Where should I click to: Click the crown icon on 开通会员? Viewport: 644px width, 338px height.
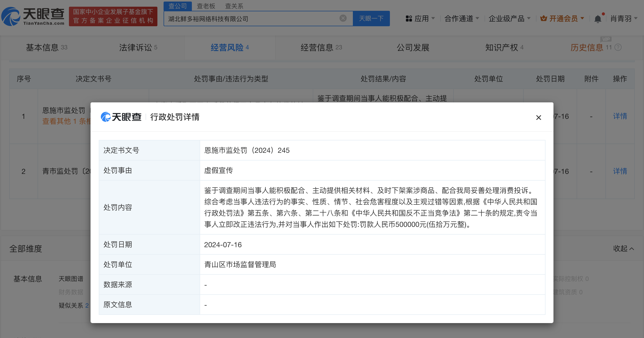pyautogui.click(x=544, y=18)
